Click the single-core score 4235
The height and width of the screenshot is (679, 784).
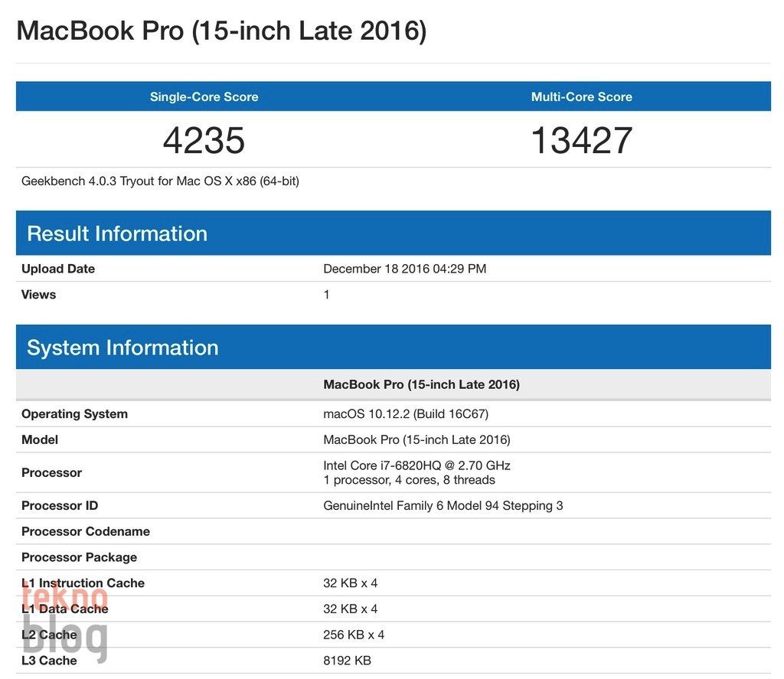point(204,141)
